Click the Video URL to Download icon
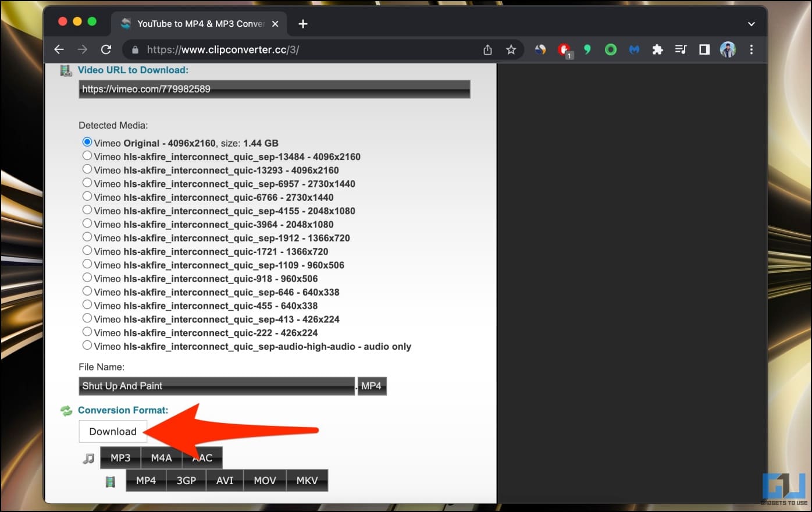 (x=66, y=70)
